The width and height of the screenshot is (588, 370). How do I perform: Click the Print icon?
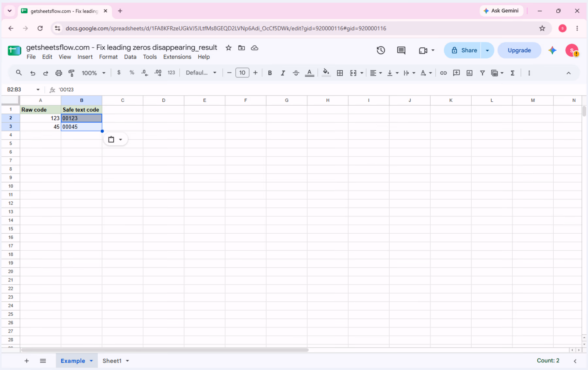click(58, 73)
